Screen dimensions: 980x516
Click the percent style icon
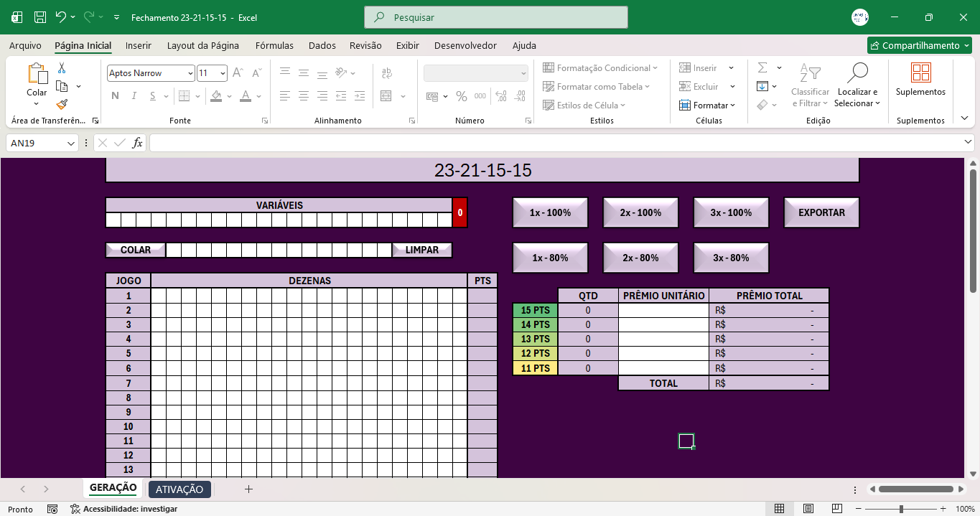(x=462, y=96)
